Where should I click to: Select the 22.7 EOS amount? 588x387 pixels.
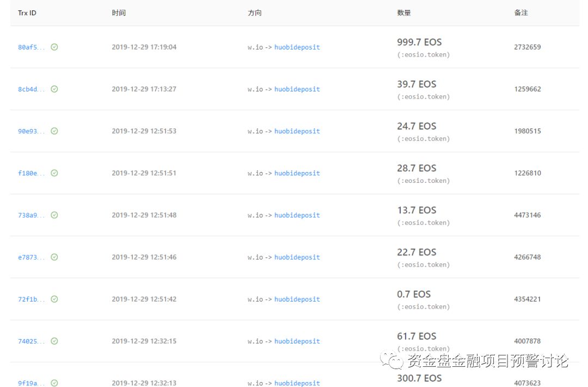tap(416, 252)
